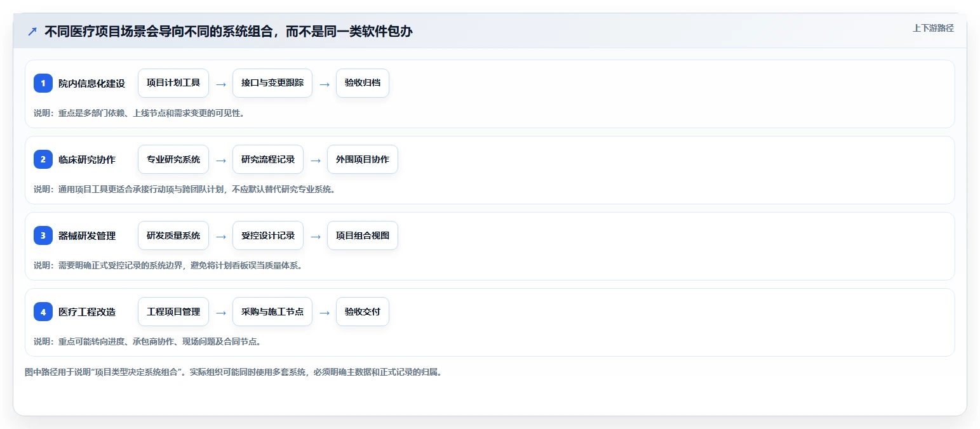This screenshot has width=980, height=429.
Task: Click the 医疗工程改造 row title
Action: click(87, 312)
